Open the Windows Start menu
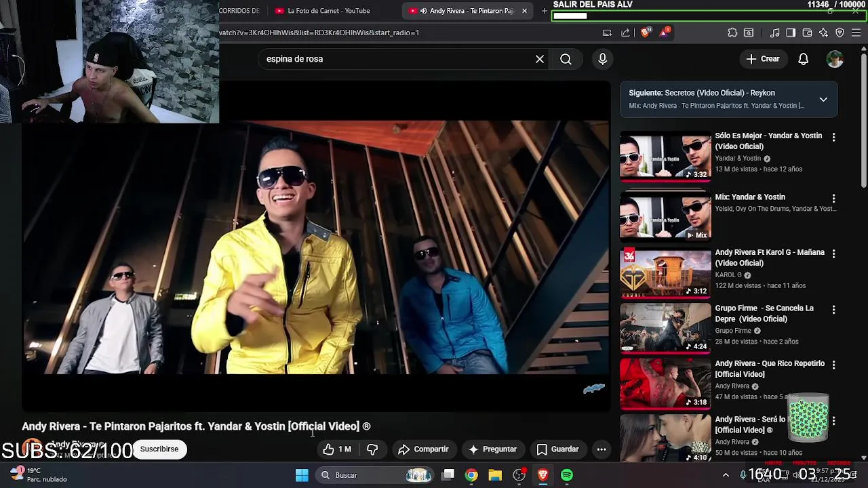This screenshot has height=488, width=868. point(302,475)
